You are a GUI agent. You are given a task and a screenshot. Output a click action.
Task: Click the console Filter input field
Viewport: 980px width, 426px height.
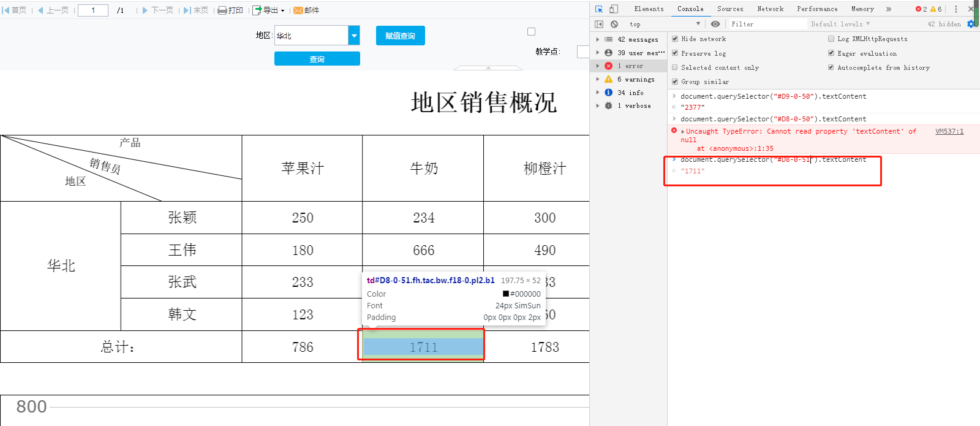(766, 25)
